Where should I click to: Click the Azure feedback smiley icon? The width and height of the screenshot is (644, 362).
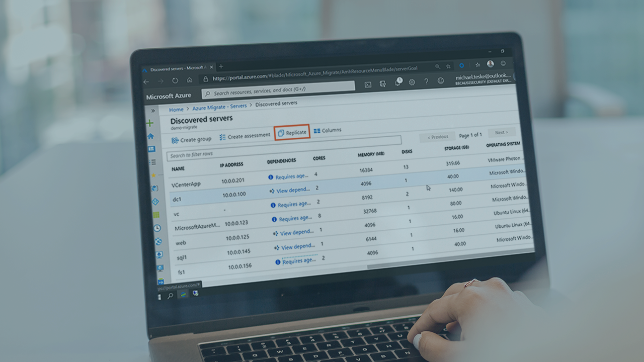pos(441,80)
